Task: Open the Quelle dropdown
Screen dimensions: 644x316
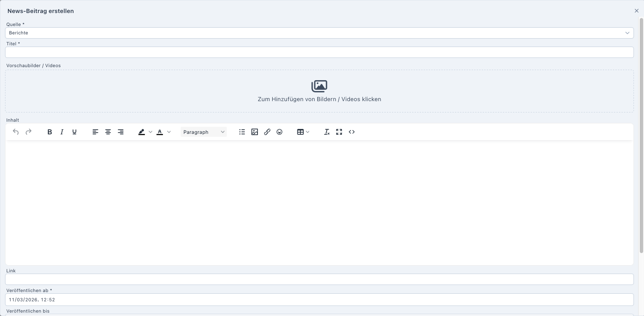Action: (319, 33)
